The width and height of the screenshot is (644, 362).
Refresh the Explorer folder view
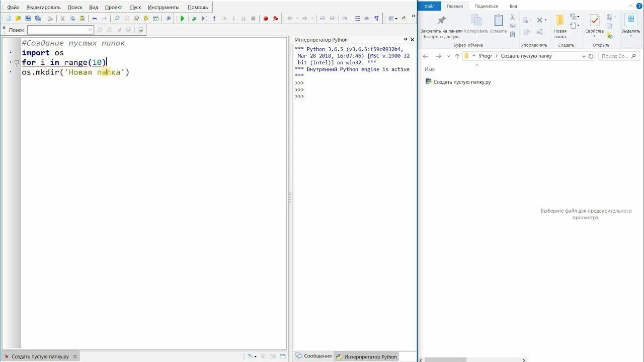591,56
